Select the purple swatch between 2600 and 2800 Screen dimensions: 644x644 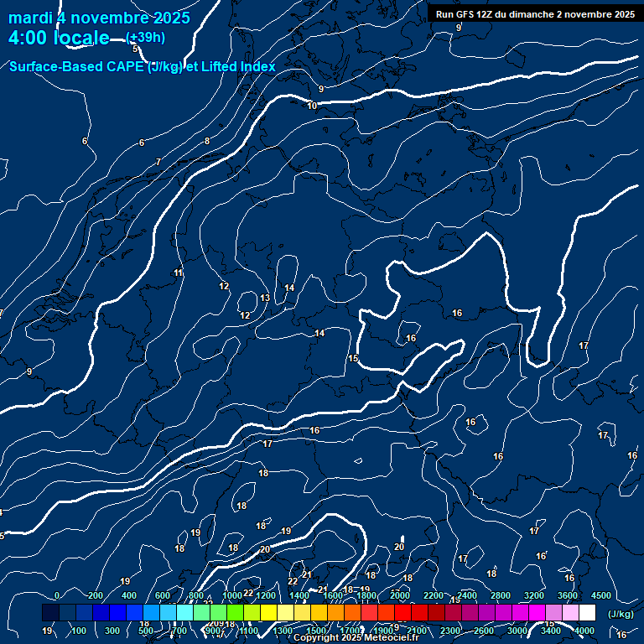click(486, 612)
